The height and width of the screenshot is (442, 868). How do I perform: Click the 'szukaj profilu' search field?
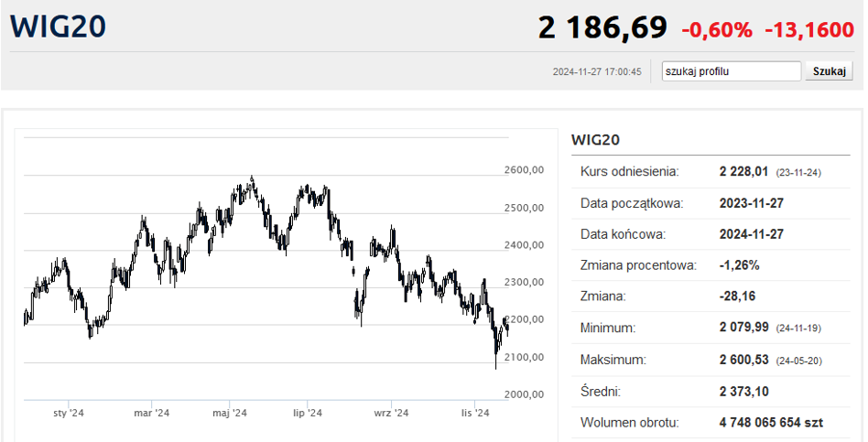731,71
